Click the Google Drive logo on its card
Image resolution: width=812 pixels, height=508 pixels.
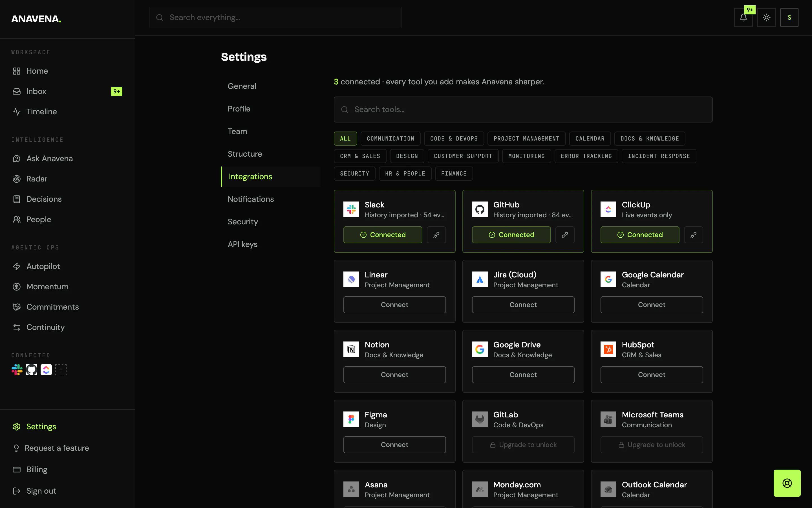[x=480, y=349]
